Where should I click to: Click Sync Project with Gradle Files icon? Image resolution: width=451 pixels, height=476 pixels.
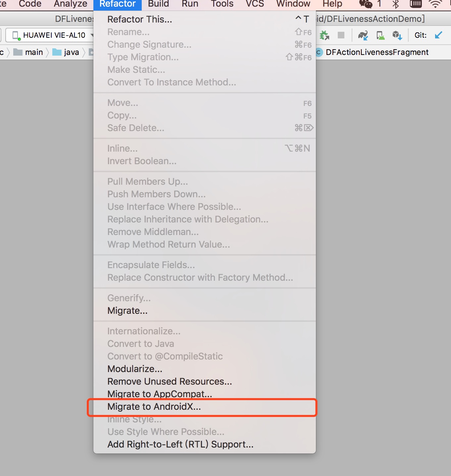coord(363,35)
